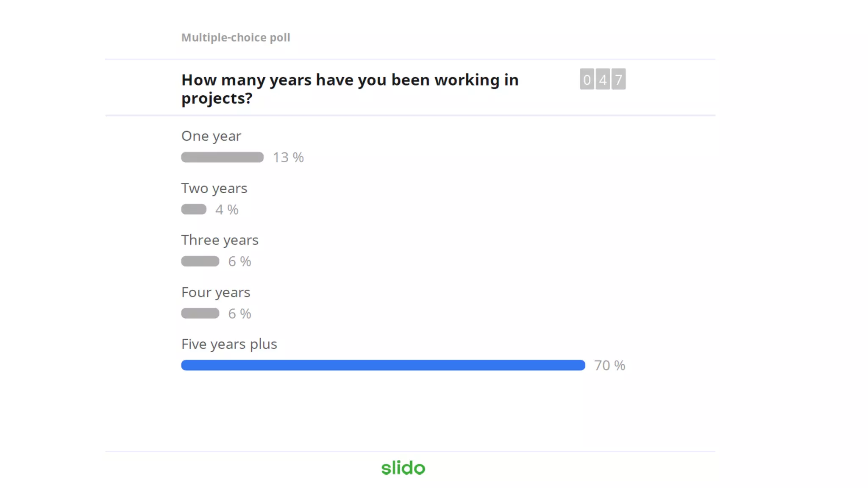Select the 'Three years' option label
The height and width of the screenshot is (488, 868).
pyautogui.click(x=220, y=240)
